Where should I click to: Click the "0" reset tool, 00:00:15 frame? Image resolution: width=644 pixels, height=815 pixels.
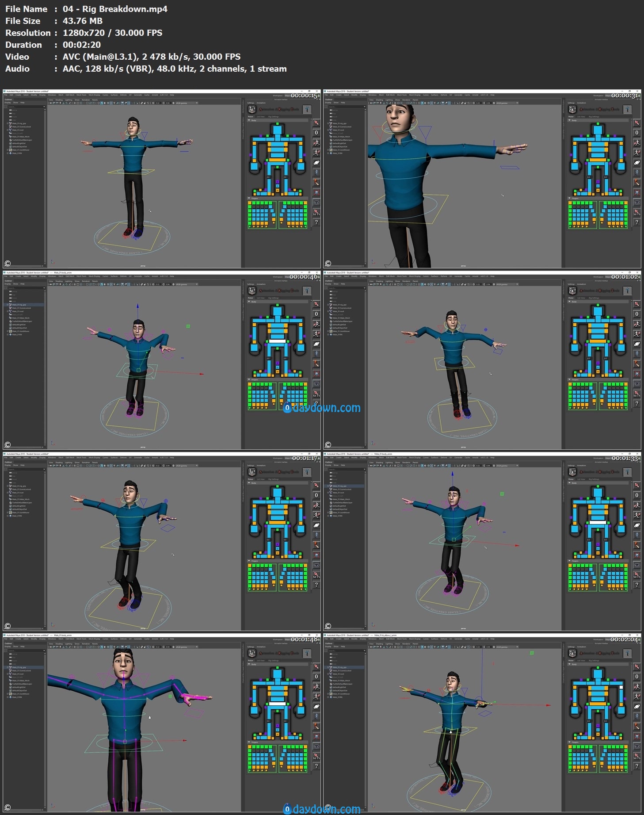coord(316,133)
